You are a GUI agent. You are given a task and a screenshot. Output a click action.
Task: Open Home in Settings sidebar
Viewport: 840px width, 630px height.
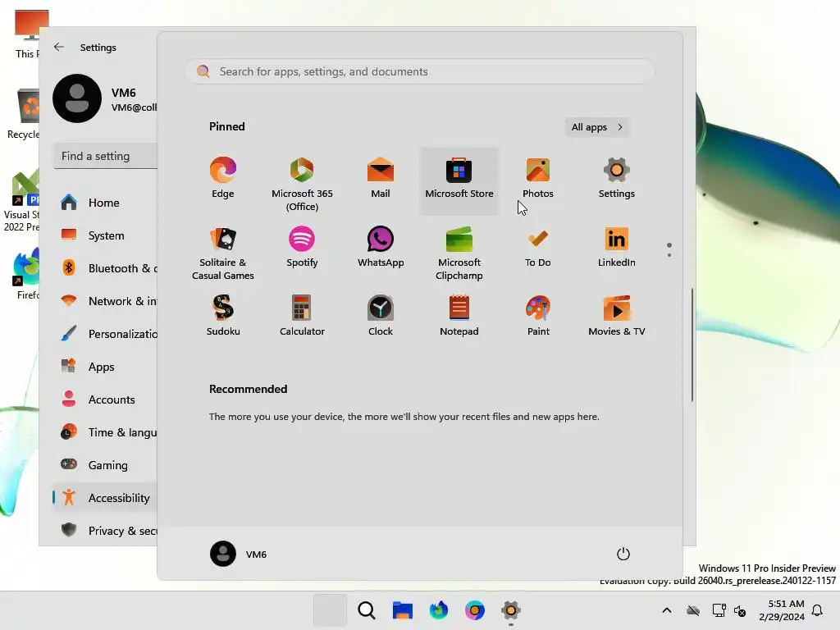pos(106,203)
